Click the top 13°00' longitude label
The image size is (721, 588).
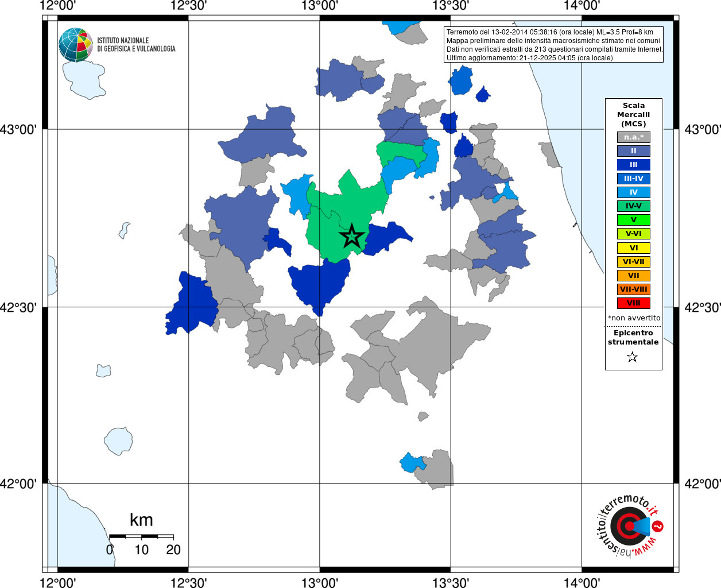click(319, 6)
